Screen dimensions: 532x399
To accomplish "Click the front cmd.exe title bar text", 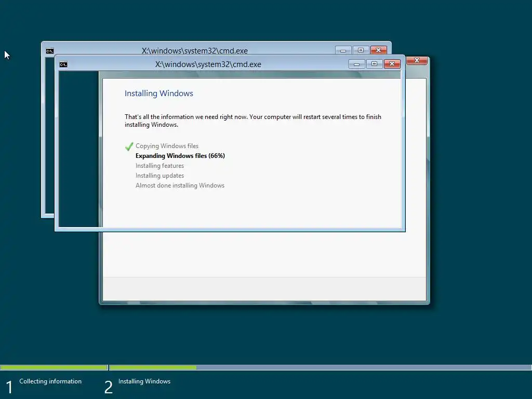I will (x=208, y=64).
